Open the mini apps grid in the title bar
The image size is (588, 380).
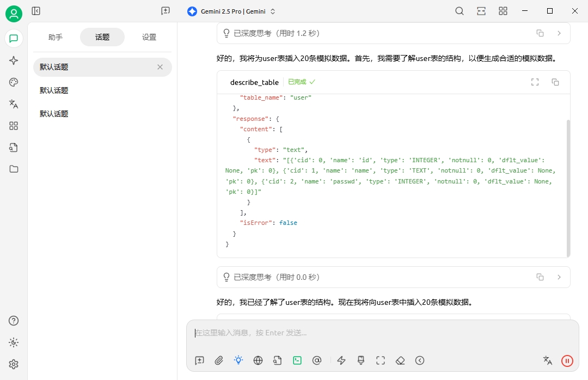point(503,11)
